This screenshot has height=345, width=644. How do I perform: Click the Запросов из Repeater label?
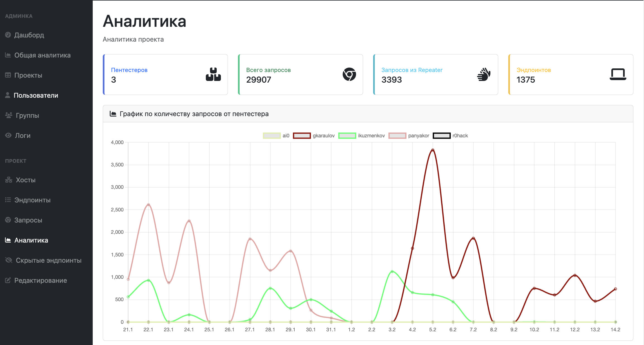tap(412, 70)
